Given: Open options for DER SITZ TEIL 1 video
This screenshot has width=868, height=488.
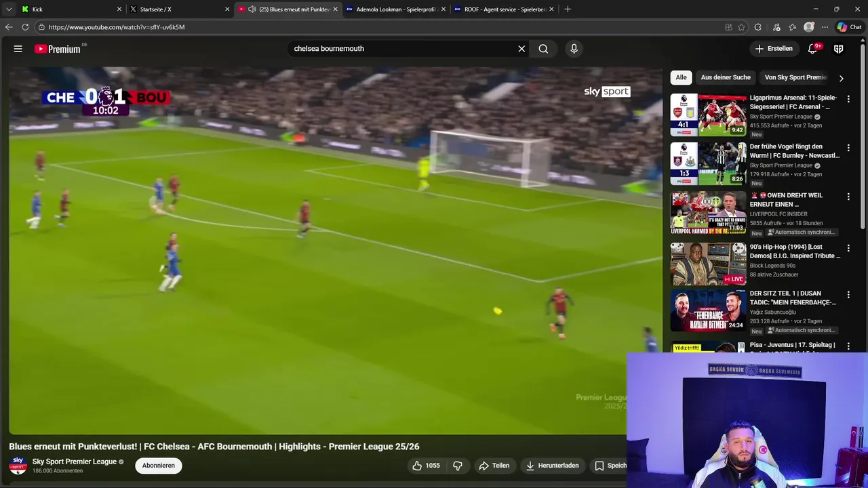Looking at the screenshot, I should [848, 295].
